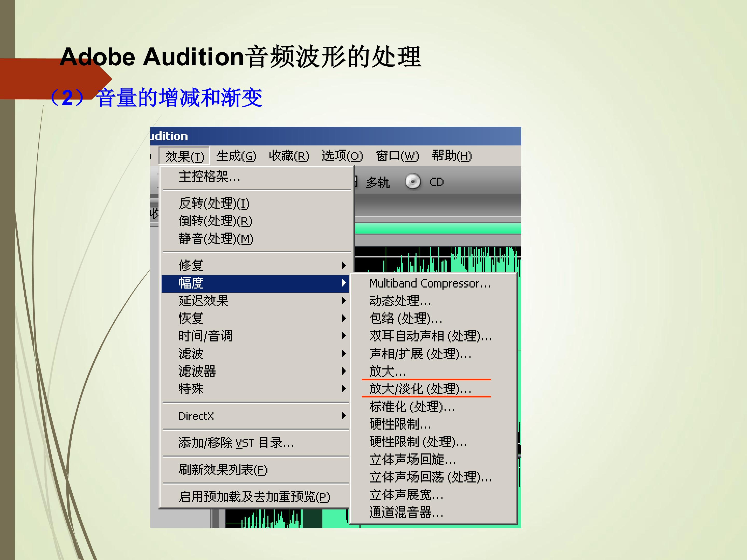This screenshot has height=560, width=747.
Task: Open 添加/移除 VST 目录... entry
Action: pyautogui.click(x=236, y=443)
